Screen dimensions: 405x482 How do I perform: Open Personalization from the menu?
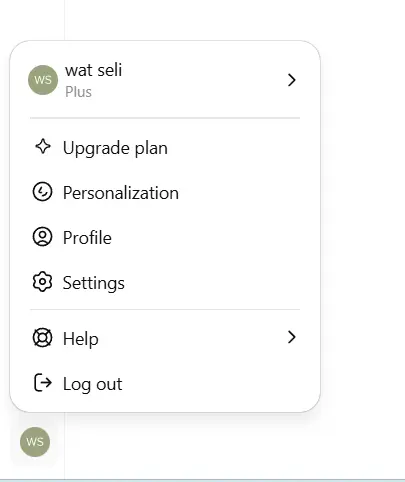pyautogui.click(x=165, y=192)
